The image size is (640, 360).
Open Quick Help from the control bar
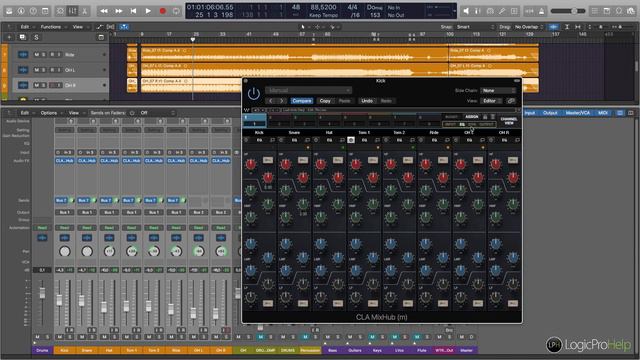point(33,11)
